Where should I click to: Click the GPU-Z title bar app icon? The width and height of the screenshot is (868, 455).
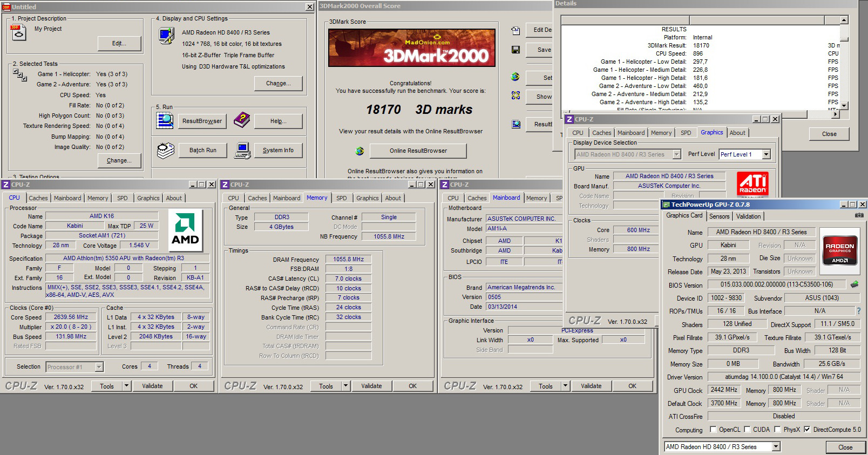click(x=667, y=205)
